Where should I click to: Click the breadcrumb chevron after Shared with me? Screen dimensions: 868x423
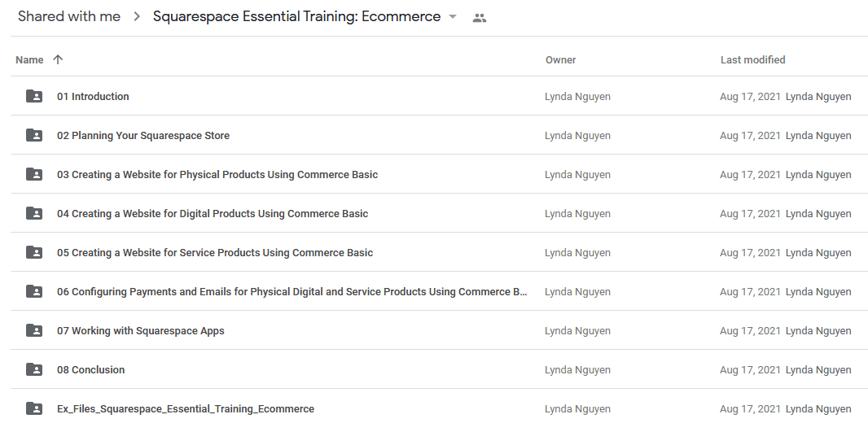click(x=137, y=16)
